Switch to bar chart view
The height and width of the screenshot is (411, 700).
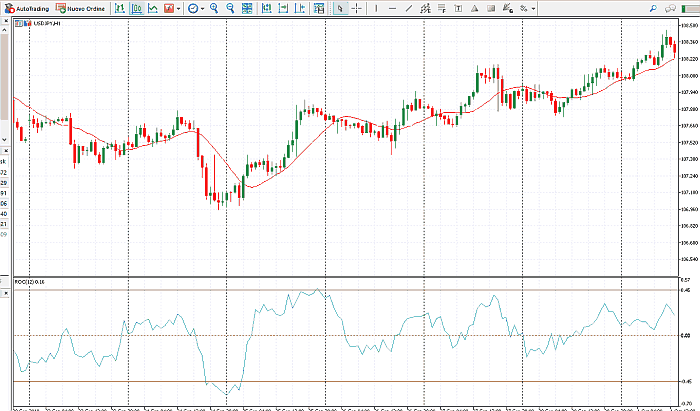pyautogui.click(x=119, y=8)
